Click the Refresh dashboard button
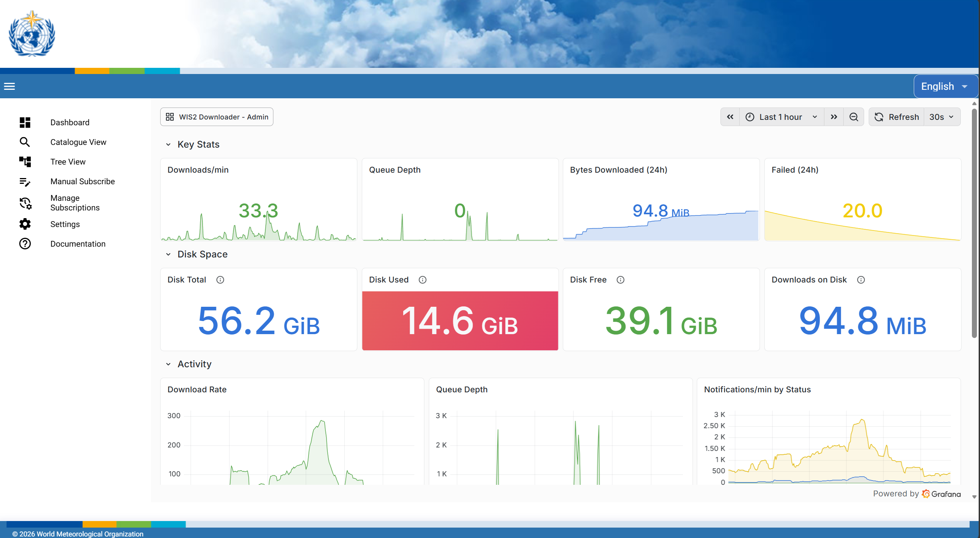Viewport: 980px width, 538px height. point(896,117)
